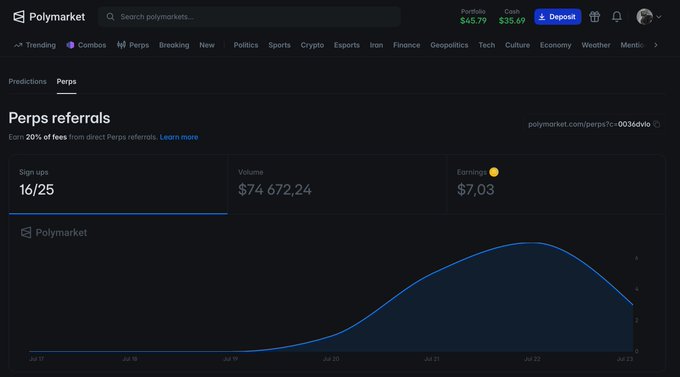This screenshot has height=377, width=680.
Task: Select the Volume $74 672,24 card
Action: (x=337, y=184)
